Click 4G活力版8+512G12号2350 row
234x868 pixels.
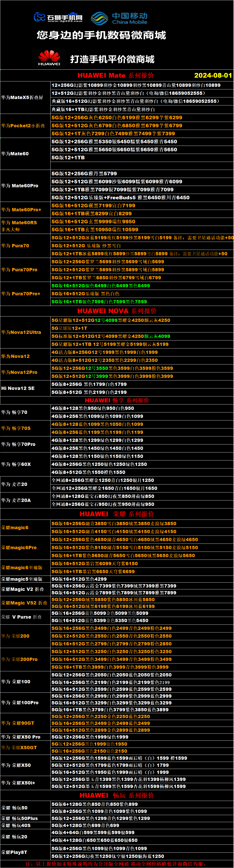coord(142,360)
